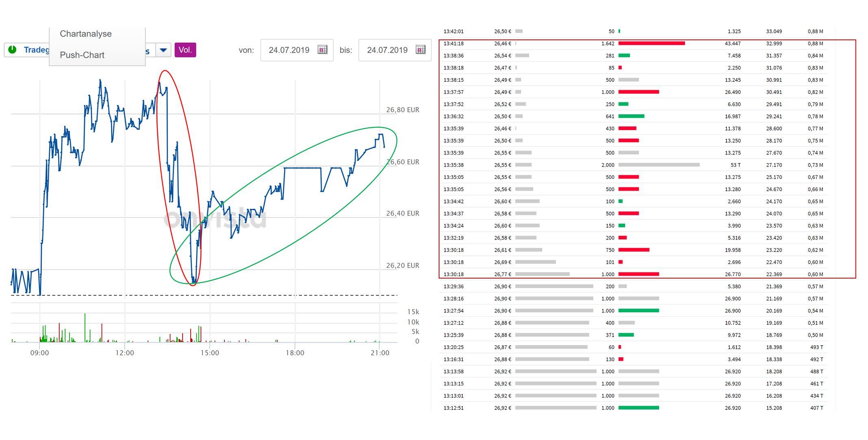Open the Tradegate exchange selector
868x440 pixels.
tap(36, 50)
